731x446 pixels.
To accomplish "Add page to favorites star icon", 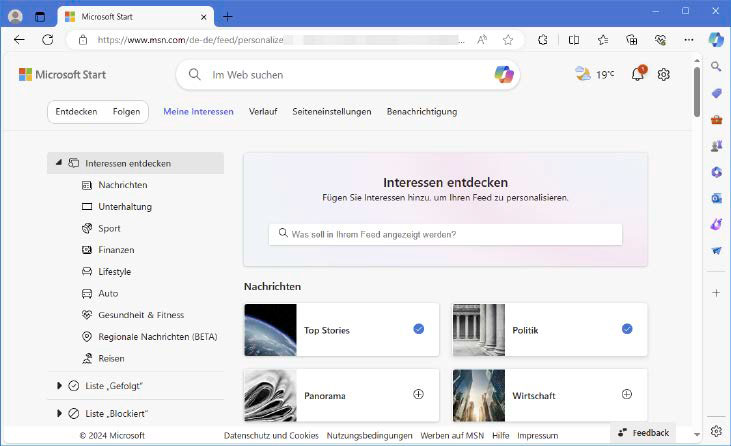I will point(508,40).
